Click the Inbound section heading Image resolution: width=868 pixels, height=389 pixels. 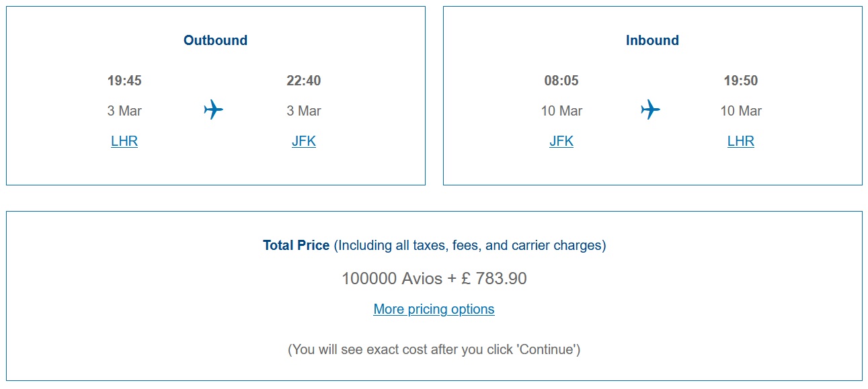[x=652, y=40]
